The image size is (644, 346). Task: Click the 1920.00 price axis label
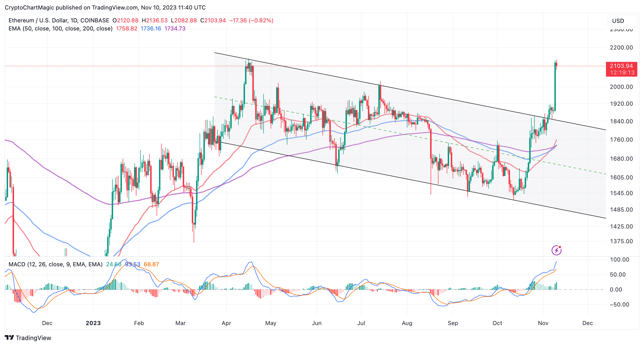tap(621, 104)
